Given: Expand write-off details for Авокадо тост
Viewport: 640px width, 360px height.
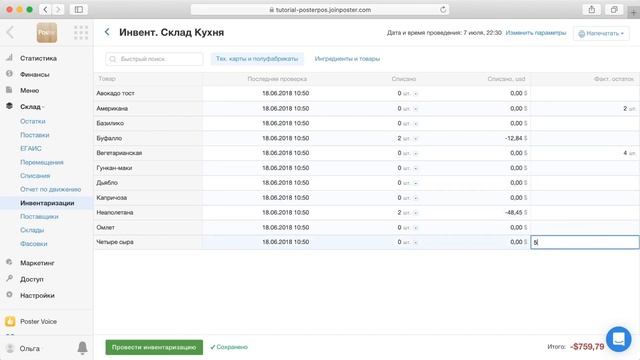Looking at the screenshot, I should click(416, 93).
